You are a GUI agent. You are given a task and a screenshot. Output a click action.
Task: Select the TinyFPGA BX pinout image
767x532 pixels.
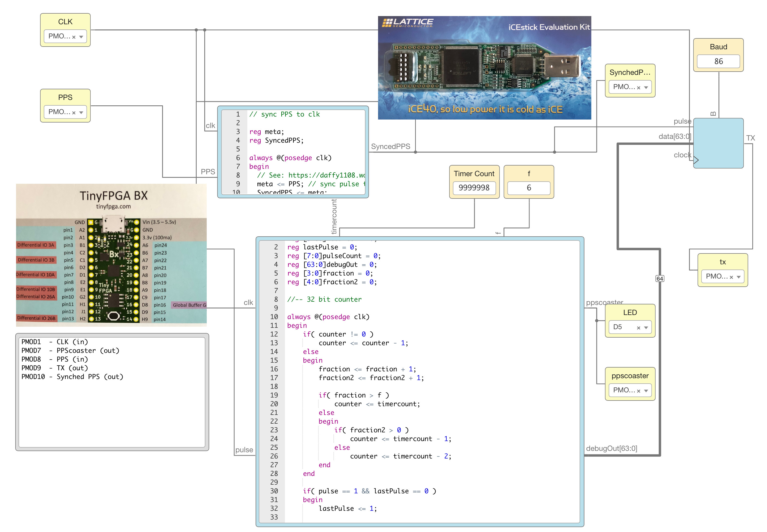[x=111, y=255]
